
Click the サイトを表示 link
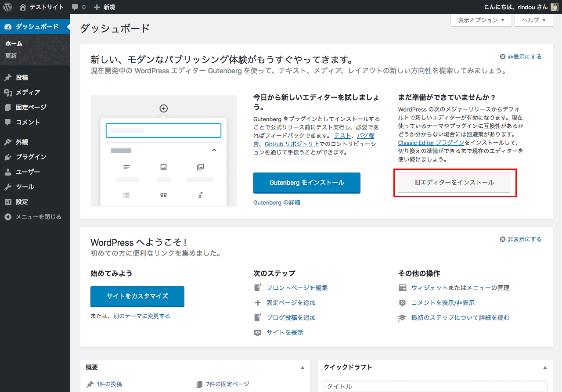(x=285, y=333)
